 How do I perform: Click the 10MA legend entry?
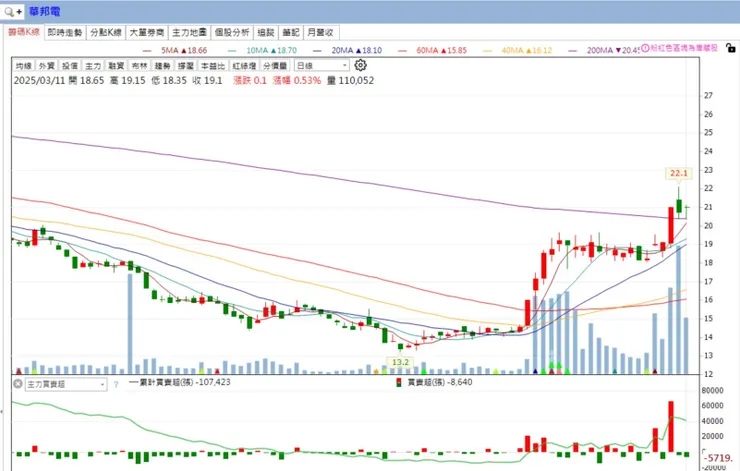262,50
